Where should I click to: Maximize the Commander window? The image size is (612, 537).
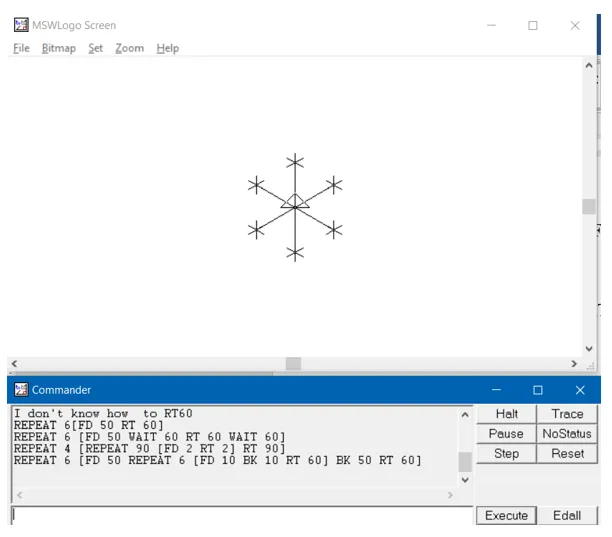[537, 390]
